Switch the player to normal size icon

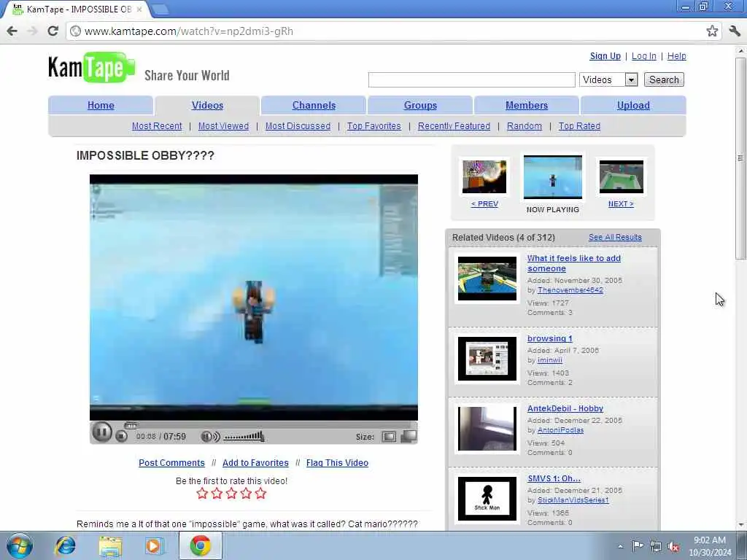coord(389,437)
